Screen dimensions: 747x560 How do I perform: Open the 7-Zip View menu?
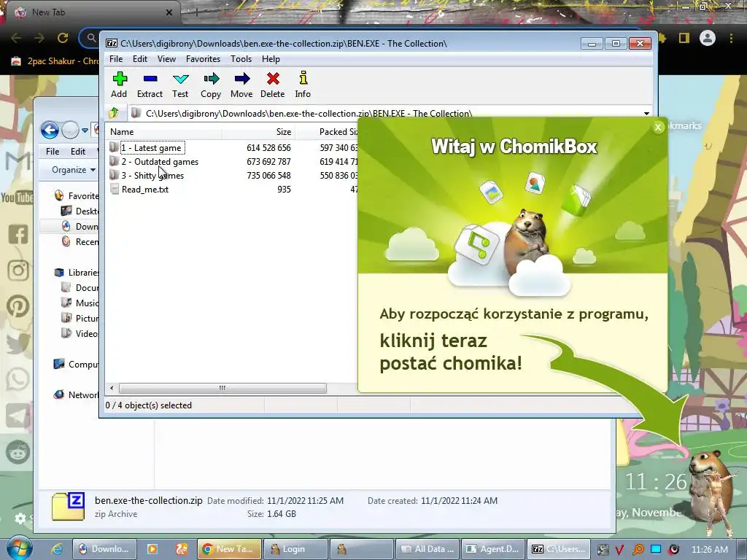(x=166, y=59)
